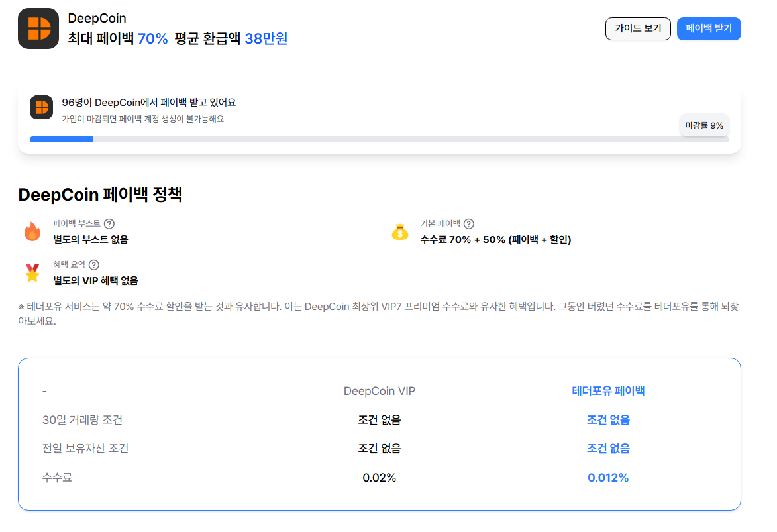Click blue 조건 없음 in 30일 거래량 row
The width and height of the screenshot is (777, 532).
pyautogui.click(x=609, y=420)
